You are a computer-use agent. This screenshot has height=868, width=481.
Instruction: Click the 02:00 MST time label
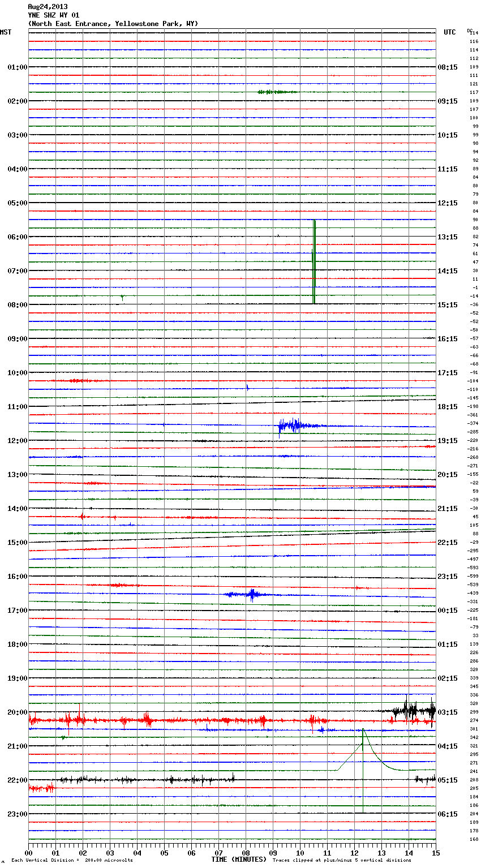pos(18,101)
